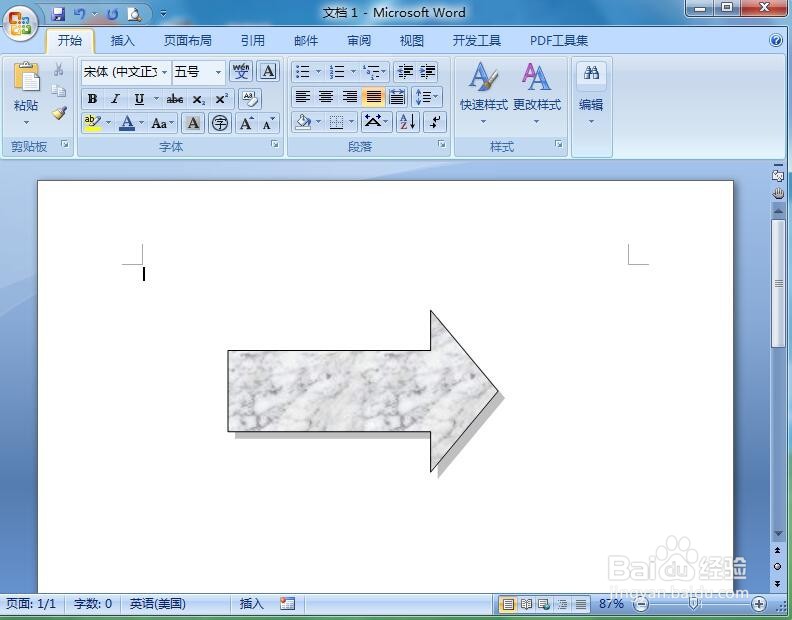This screenshot has height=620, width=792.
Task: Toggle Italic formatting
Action: pos(115,99)
